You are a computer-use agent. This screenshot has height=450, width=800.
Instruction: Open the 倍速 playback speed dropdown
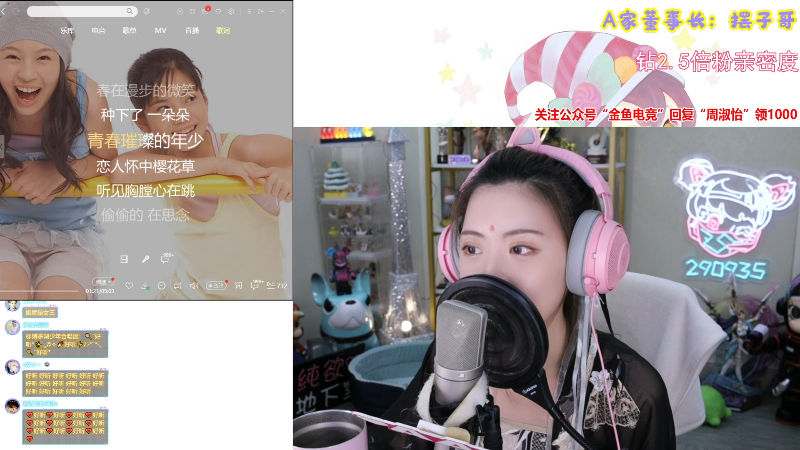[103, 282]
